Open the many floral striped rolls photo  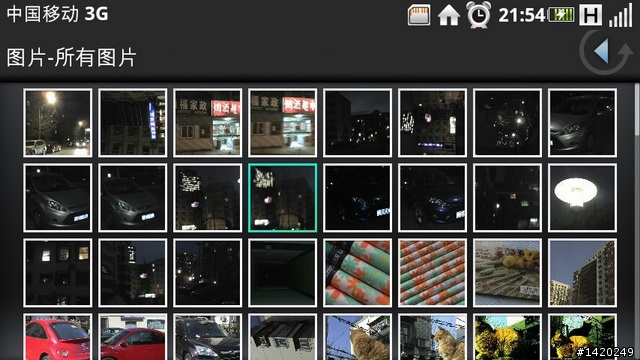(x=432, y=273)
